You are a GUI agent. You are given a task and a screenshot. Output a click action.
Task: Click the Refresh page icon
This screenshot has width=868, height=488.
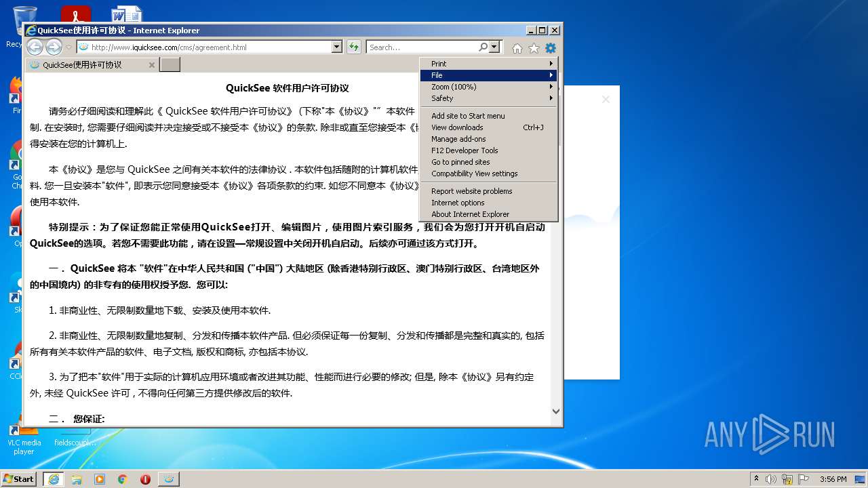pyautogui.click(x=353, y=47)
